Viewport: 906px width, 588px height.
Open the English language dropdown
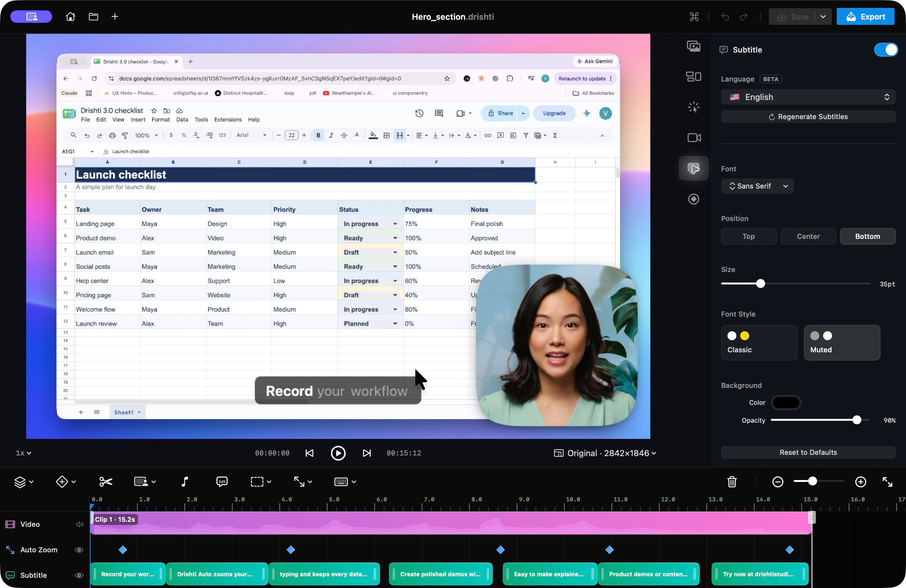tap(808, 97)
